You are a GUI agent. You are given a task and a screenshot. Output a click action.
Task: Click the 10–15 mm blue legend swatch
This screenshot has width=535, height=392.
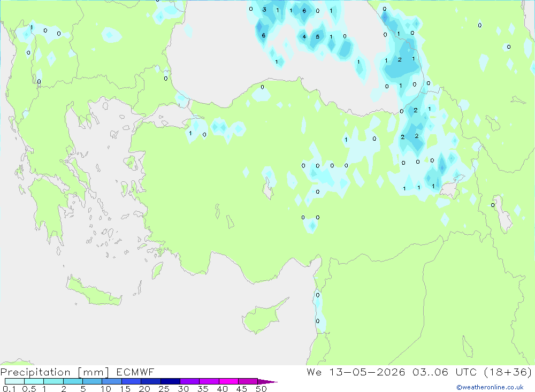112,381
